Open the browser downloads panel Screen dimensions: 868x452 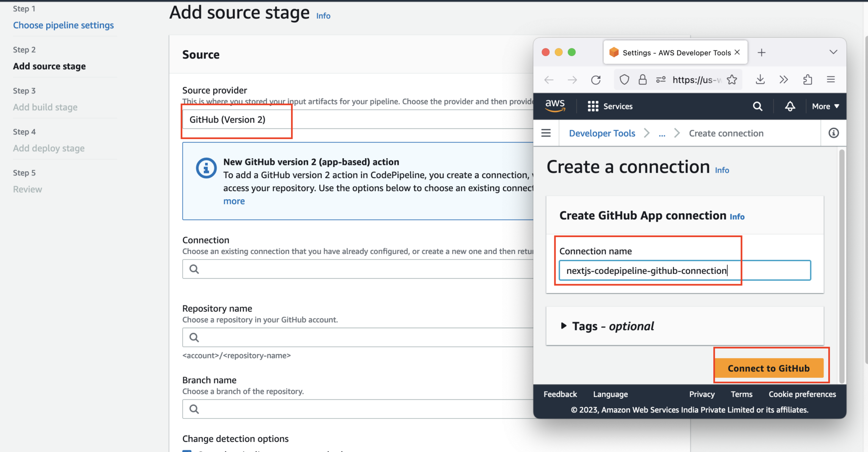coord(760,80)
